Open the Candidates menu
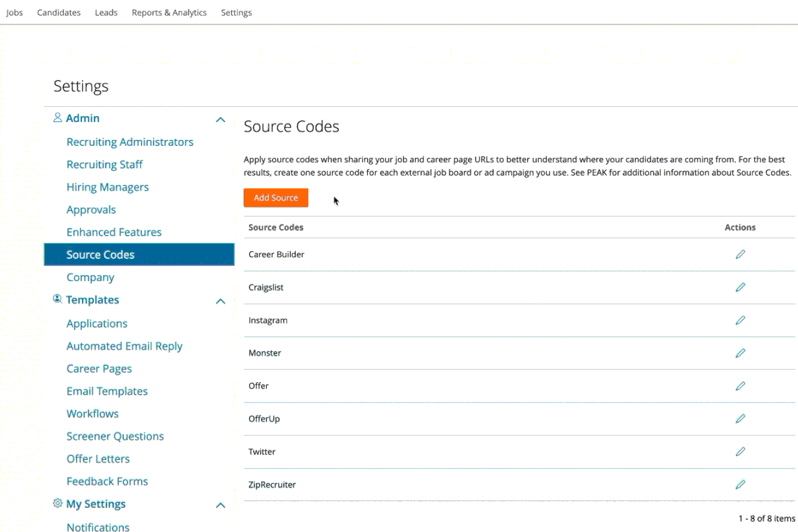 click(x=59, y=13)
